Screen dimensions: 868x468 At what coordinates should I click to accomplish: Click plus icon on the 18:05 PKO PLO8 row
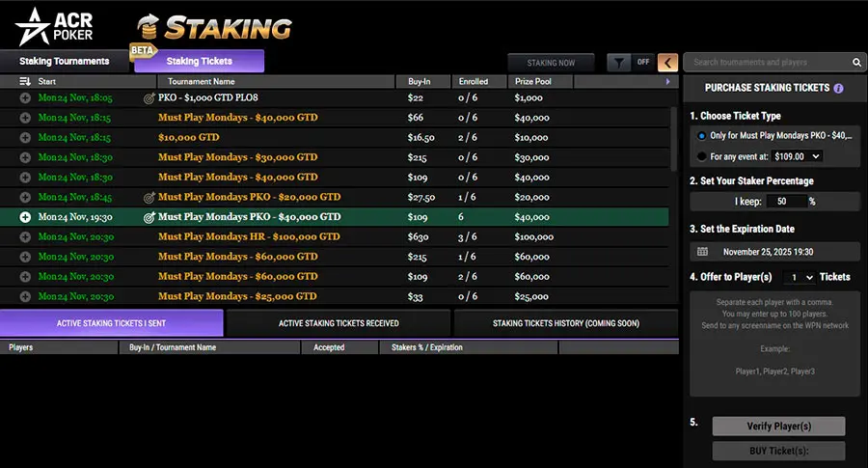25,98
